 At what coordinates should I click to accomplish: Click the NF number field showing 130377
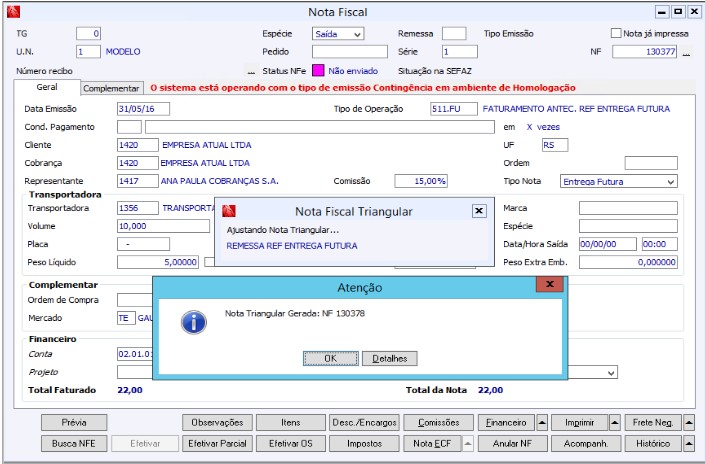(x=644, y=52)
